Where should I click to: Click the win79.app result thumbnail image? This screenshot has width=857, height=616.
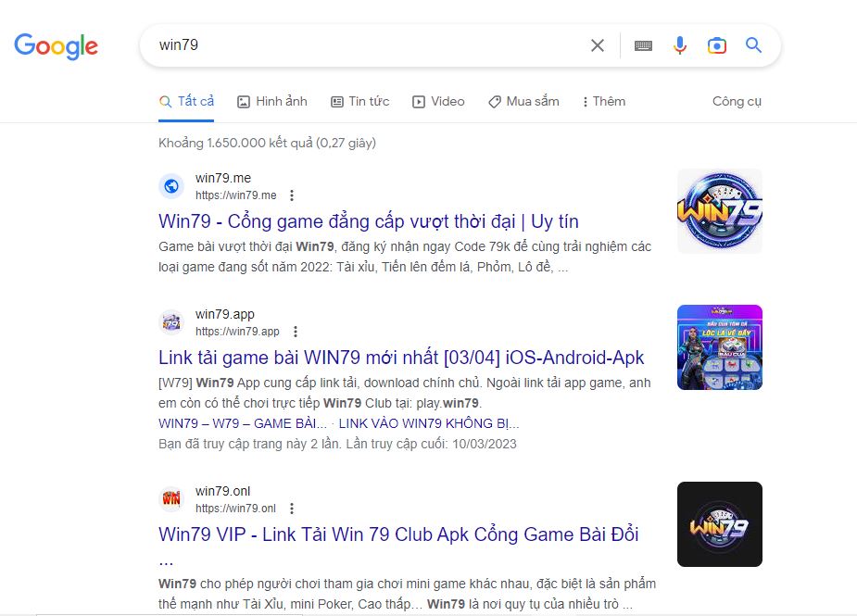[719, 347]
